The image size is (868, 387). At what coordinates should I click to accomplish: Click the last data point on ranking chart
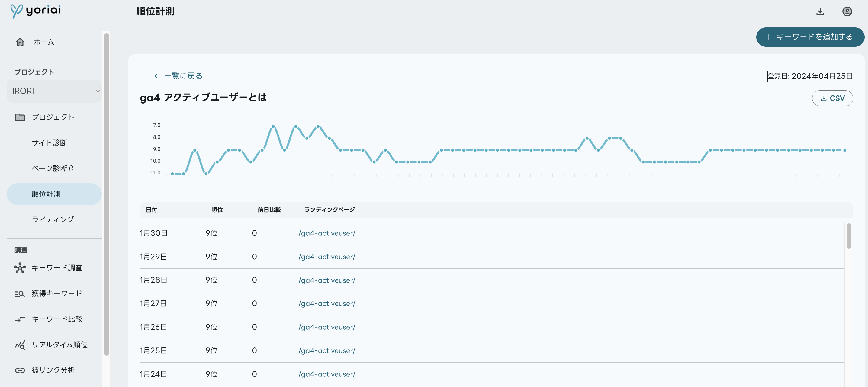(845, 150)
